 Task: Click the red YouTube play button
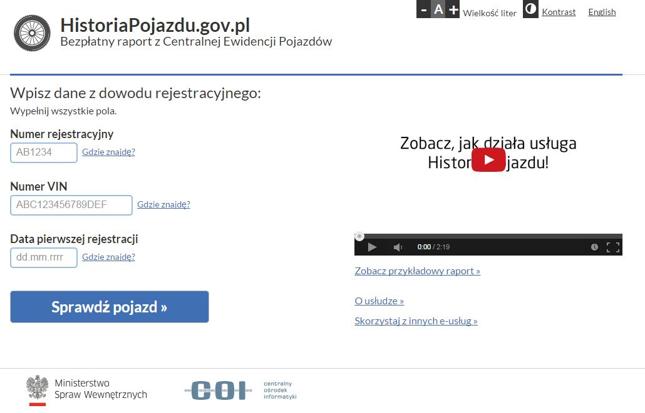[488, 160]
